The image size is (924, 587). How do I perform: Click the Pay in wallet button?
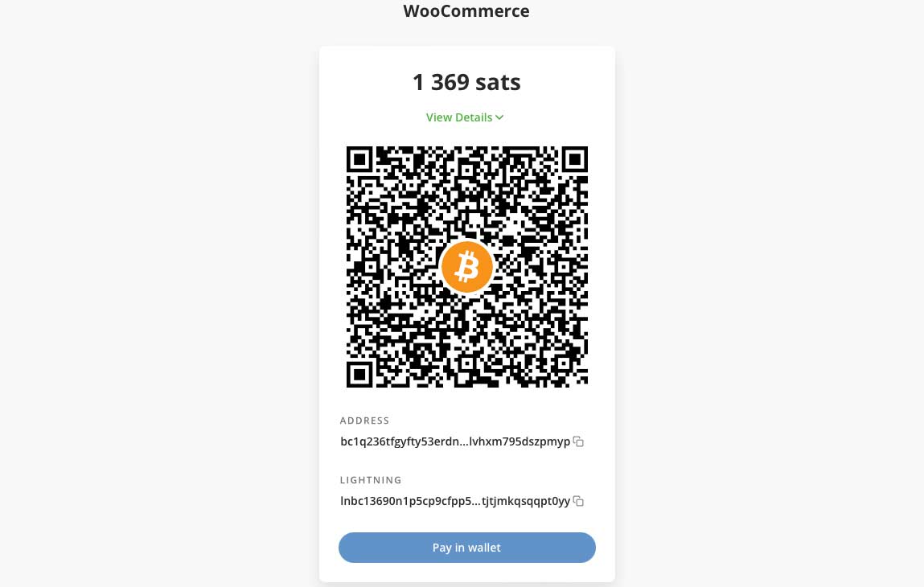(466, 548)
